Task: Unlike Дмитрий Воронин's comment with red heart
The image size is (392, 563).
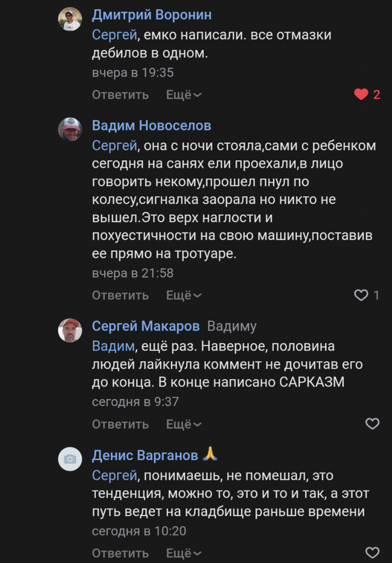Action: pos(361,95)
